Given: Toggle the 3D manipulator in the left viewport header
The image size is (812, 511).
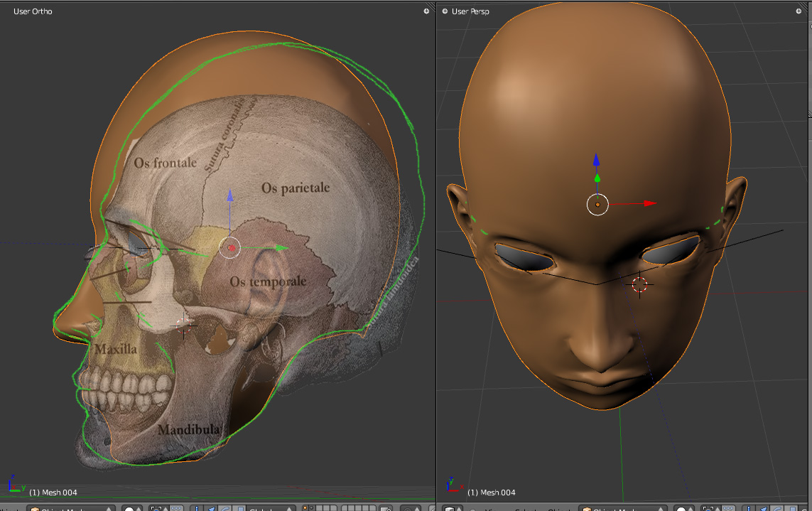Looking at the screenshot, I should pyautogui.click(x=198, y=508).
